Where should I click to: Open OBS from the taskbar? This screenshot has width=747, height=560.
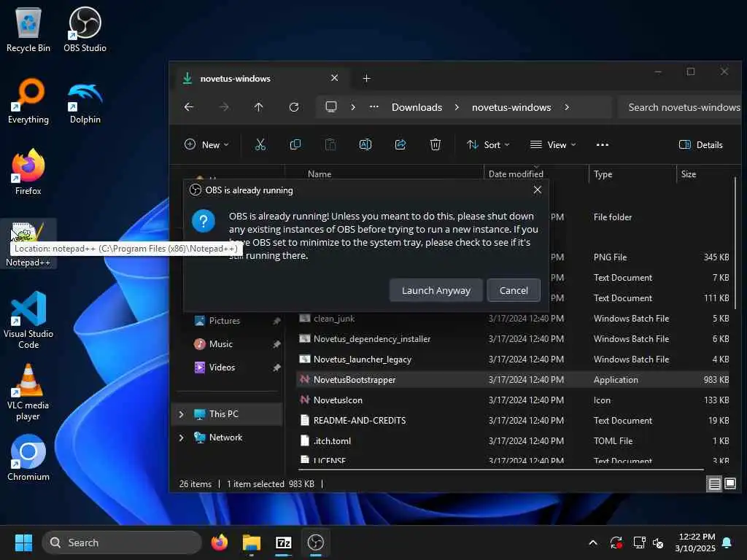[x=316, y=542]
